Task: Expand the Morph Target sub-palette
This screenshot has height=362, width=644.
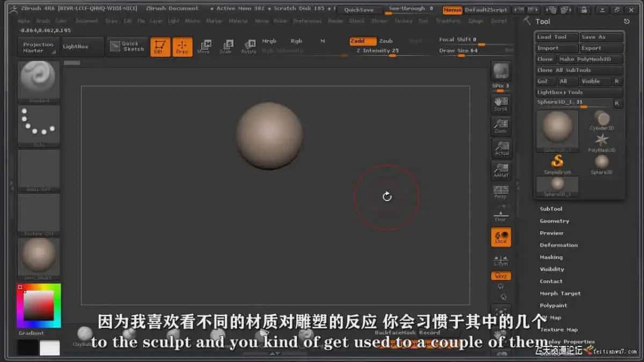Action: pyautogui.click(x=560, y=293)
